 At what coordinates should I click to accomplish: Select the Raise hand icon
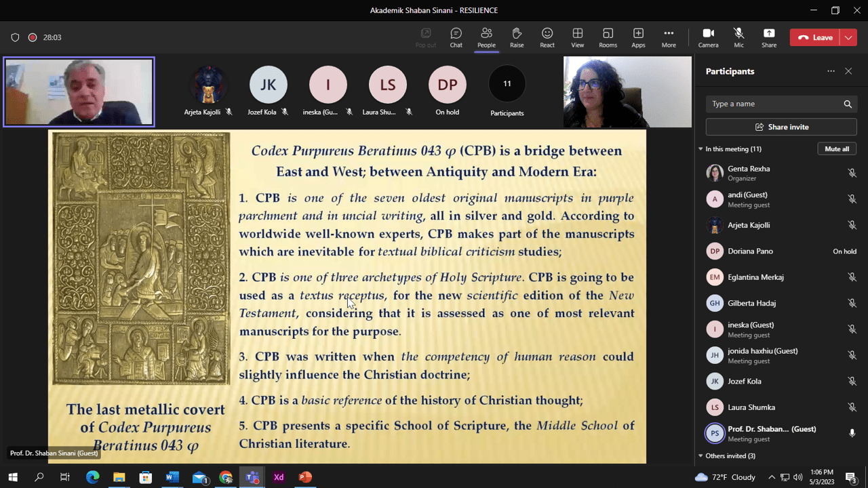[x=516, y=37]
